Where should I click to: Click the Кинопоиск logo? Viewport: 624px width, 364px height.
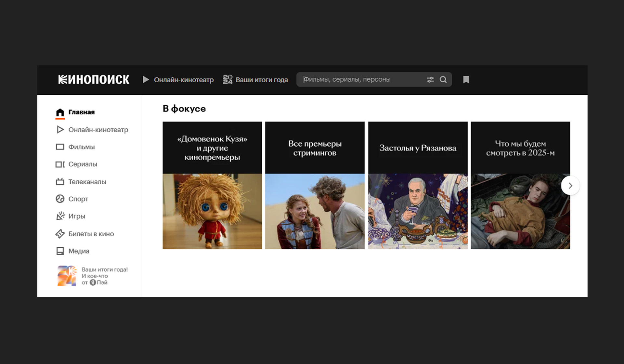coord(94,80)
